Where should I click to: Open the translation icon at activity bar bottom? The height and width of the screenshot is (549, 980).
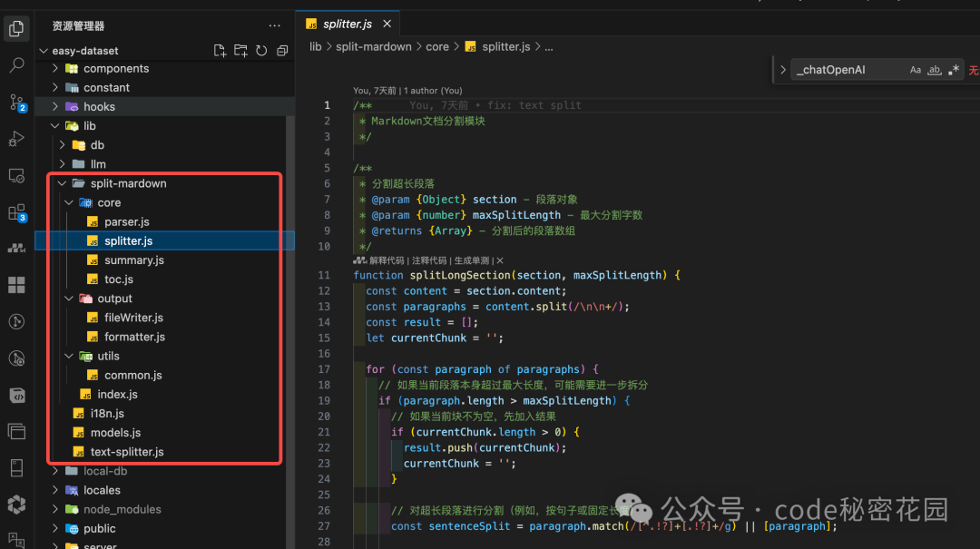17,540
